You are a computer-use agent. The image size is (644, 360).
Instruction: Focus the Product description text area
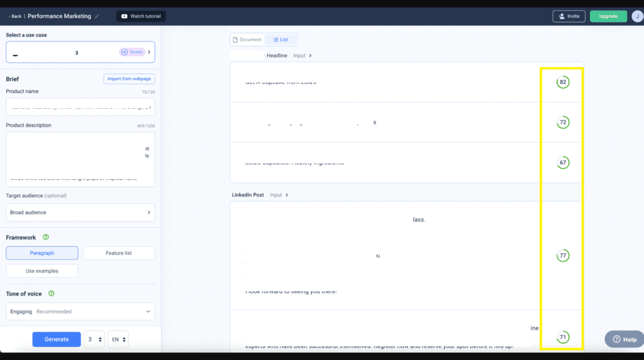pyautogui.click(x=80, y=159)
